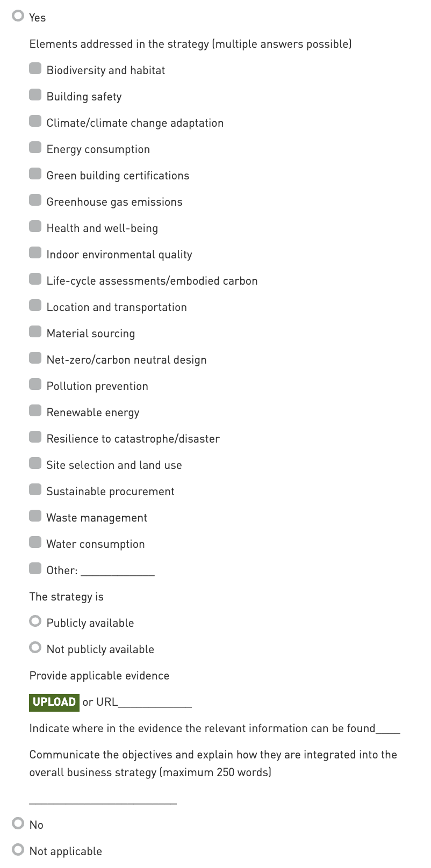Check the Renewable energy checkbox
431x868 pixels.
tap(35, 411)
